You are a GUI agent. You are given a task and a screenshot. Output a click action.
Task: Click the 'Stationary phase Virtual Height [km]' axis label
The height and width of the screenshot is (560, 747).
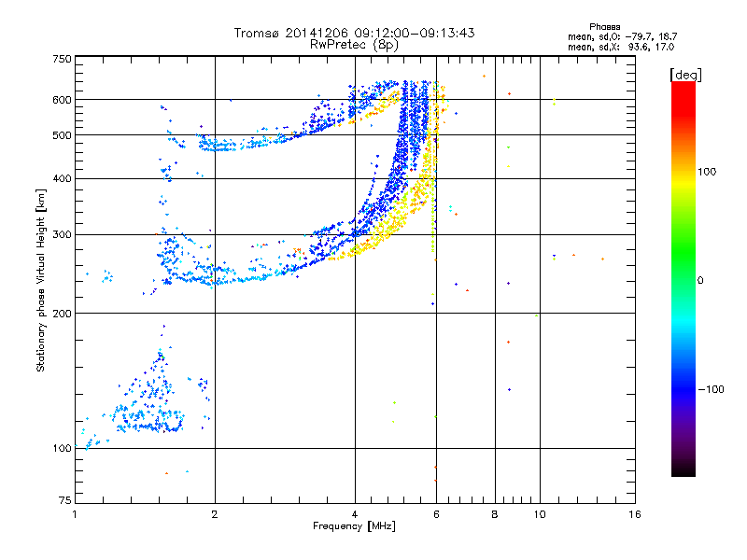[41, 280]
